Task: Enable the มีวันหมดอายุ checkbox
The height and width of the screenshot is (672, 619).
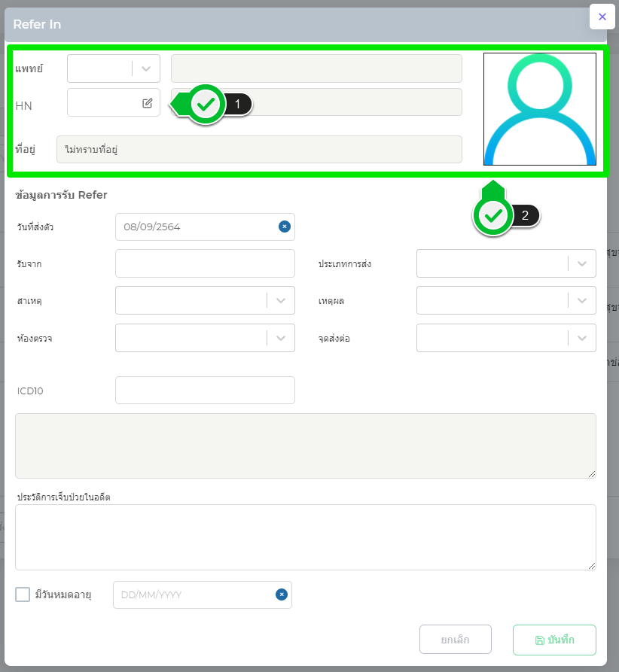Action: coord(23,594)
